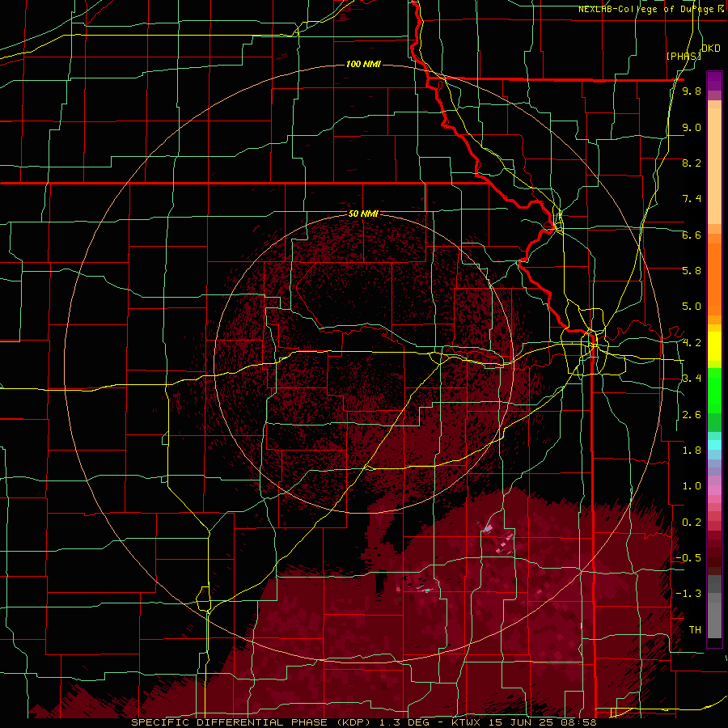The width and height of the screenshot is (728, 728).
Task: Click the 8.2 value on color scale
Action: (x=692, y=163)
